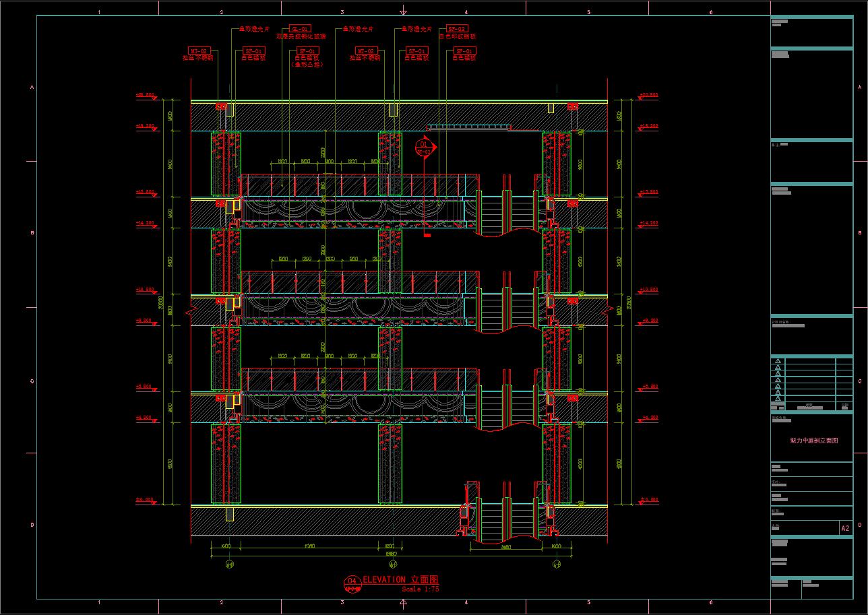Select the A2 sheet size box
Viewport: 868px width, 615px height.
[845, 528]
